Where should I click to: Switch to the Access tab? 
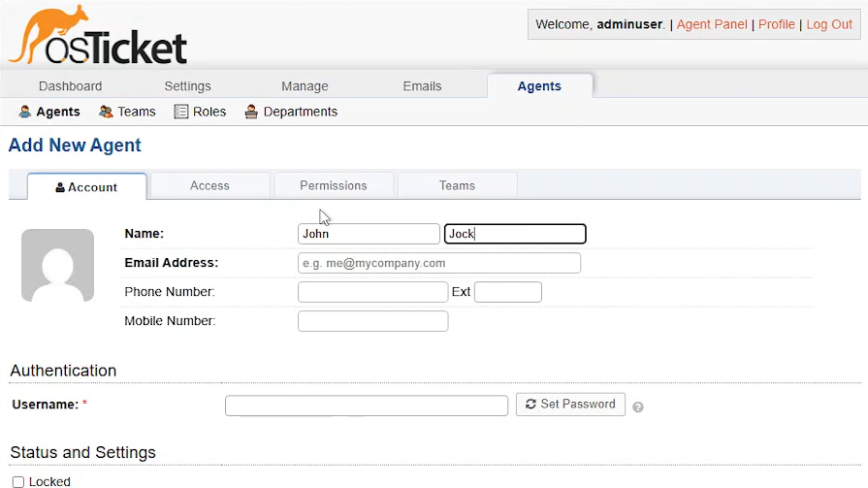pyautogui.click(x=209, y=185)
